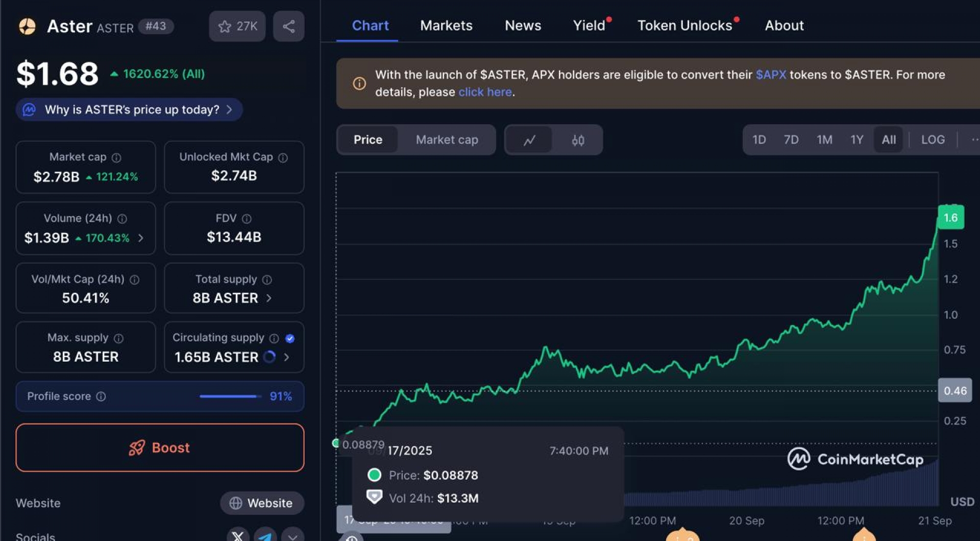Screen dimensions: 980x541
Task: Click the Profile score progress bar
Action: (229, 396)
